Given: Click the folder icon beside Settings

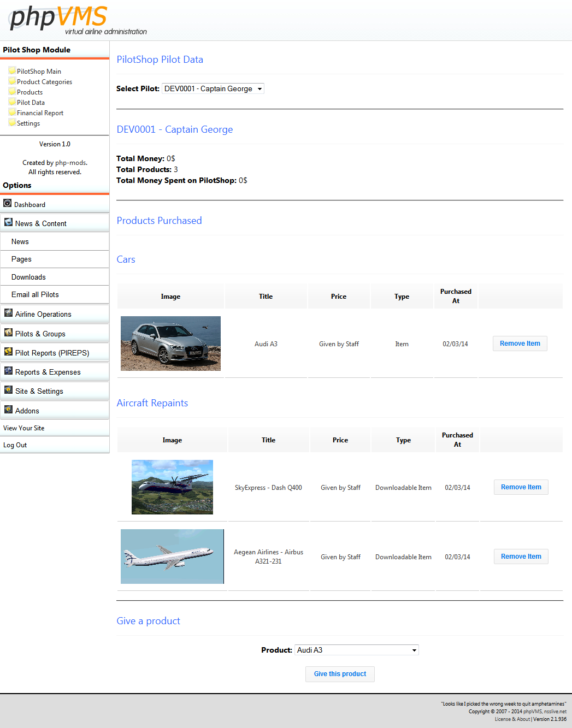Looking at the screenshot, I should [12, 123].
